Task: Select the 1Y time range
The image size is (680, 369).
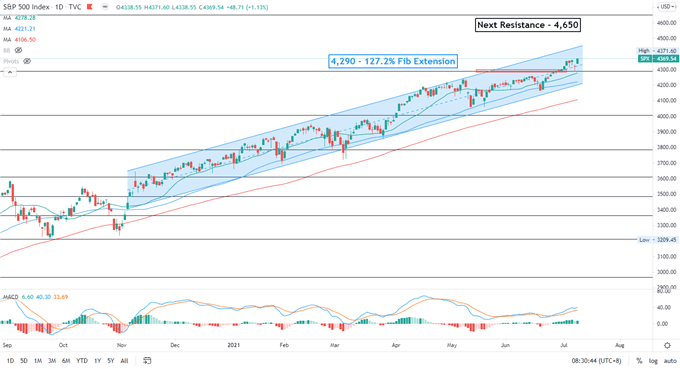Action: pos(98,360)
